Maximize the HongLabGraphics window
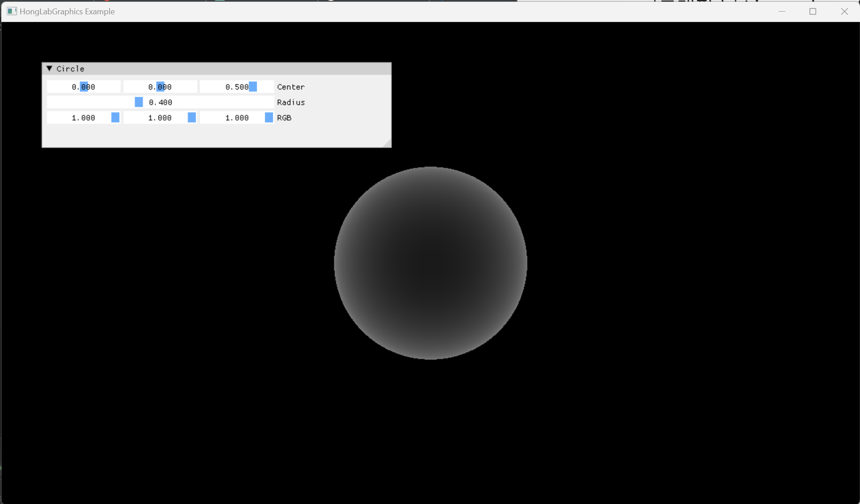 (813, 11)
